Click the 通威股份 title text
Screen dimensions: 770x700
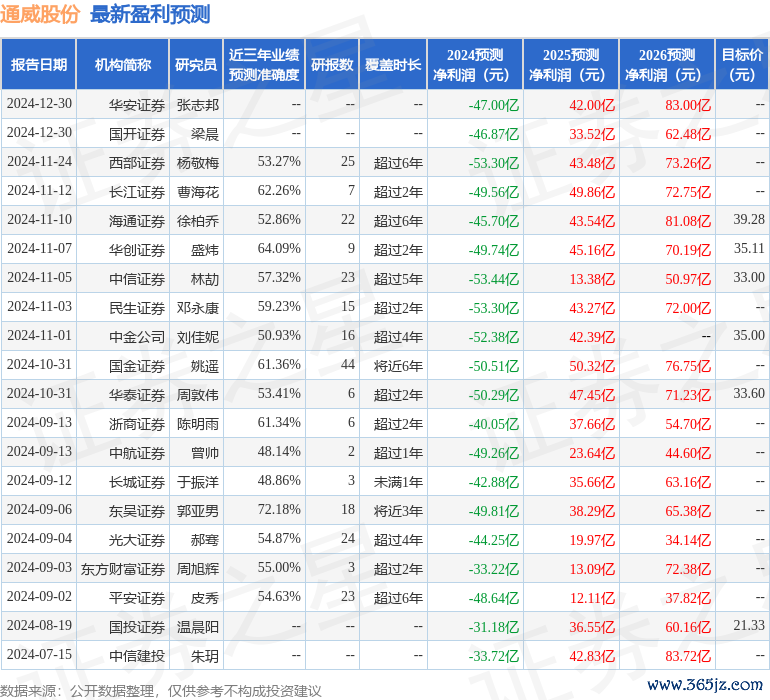tap(40, 14)
